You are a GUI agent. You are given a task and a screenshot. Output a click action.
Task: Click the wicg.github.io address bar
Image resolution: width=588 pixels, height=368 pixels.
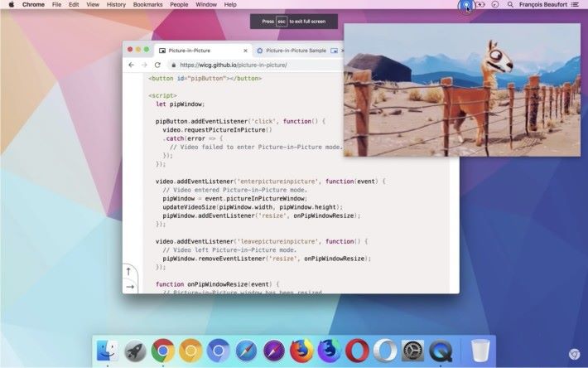(234, 65)
